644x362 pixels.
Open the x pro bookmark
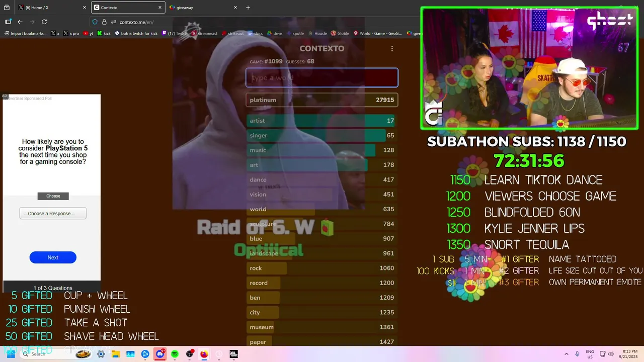pyautogui.click(x=71, y=34)
